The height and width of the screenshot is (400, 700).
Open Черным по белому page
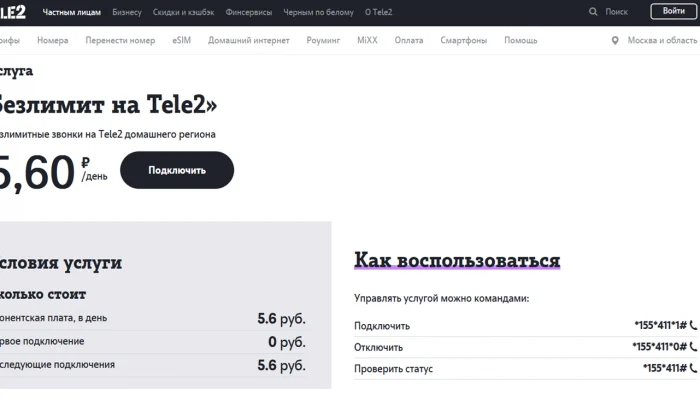point(318,12)
